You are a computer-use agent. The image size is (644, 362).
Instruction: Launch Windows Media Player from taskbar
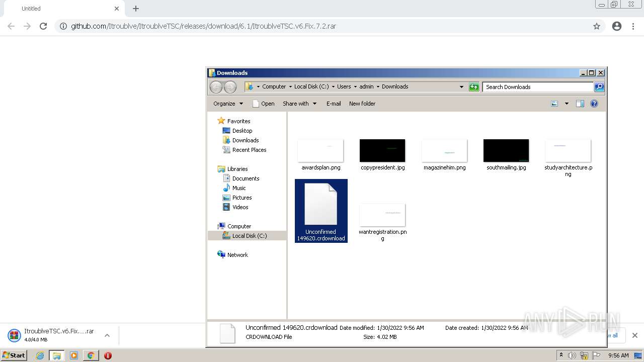coord(74,355)
